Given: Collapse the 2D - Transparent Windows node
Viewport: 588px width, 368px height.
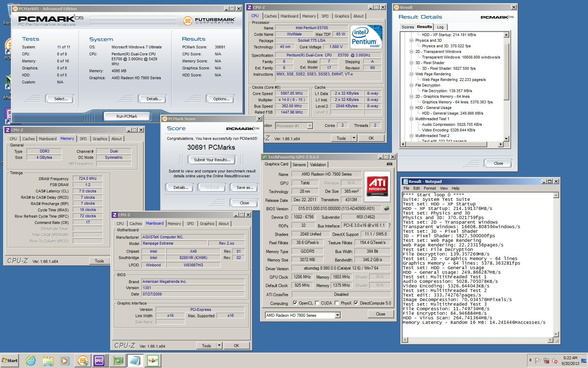Looking at the screenshot, I should 412,52.
